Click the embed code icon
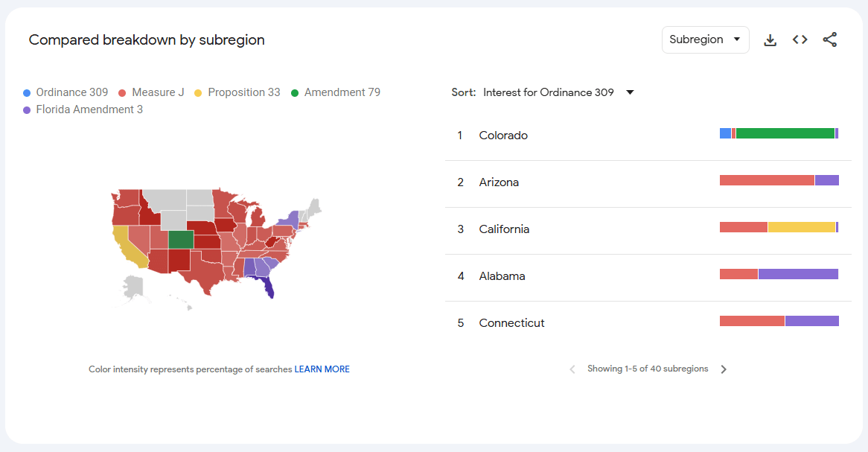868x452 pixels. pyautogui.click(x=800, y=40)
